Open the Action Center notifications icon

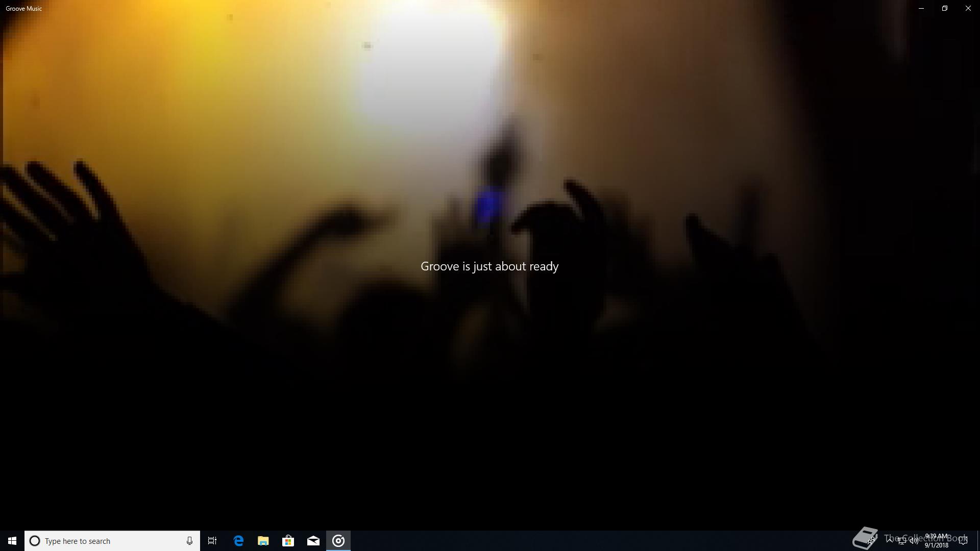963,541
